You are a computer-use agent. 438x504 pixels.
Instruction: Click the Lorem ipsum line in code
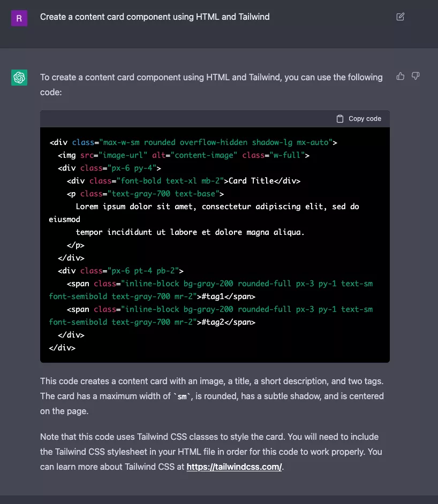point(217,207)
